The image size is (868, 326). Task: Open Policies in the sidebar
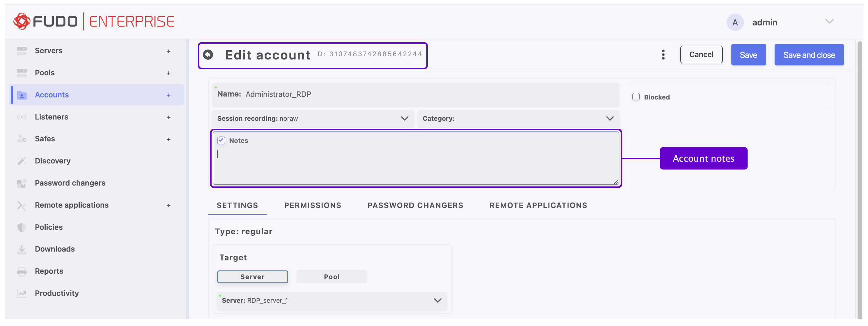97,227
